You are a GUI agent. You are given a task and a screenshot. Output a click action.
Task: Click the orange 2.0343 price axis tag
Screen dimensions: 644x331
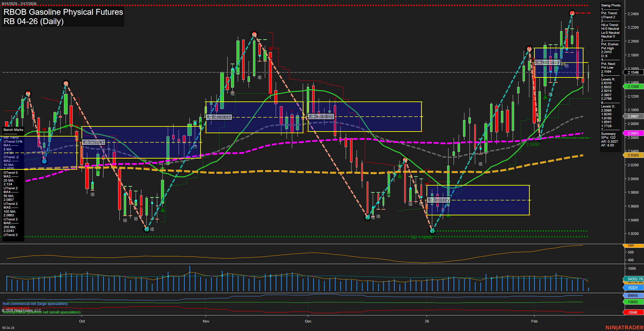tap(633, 155)
